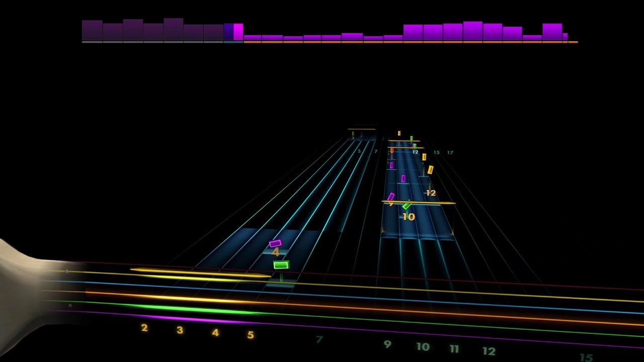Click dim fret number 15 on fretboard number row
The image size is (644, 362).
pyautogui.click(x=586, y=357)
